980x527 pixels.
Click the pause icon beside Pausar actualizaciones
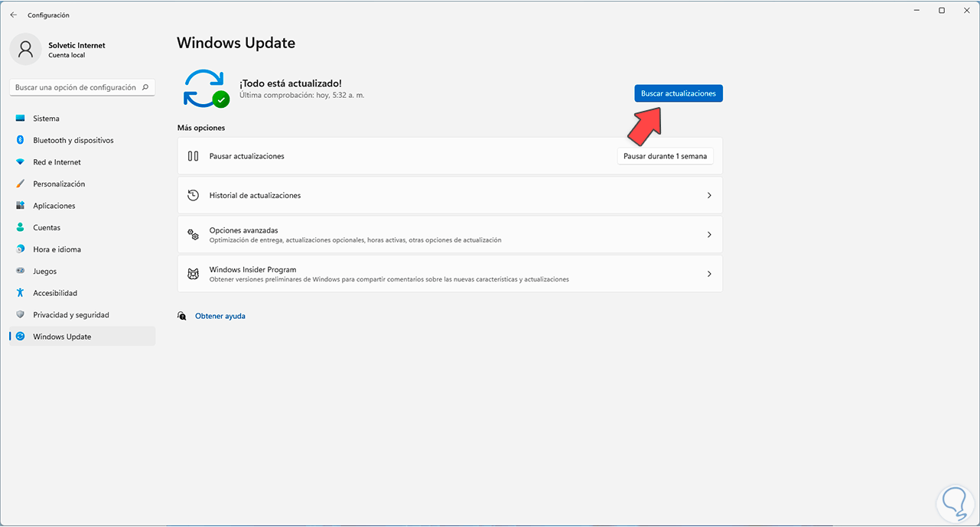click(x=194, y=156)
